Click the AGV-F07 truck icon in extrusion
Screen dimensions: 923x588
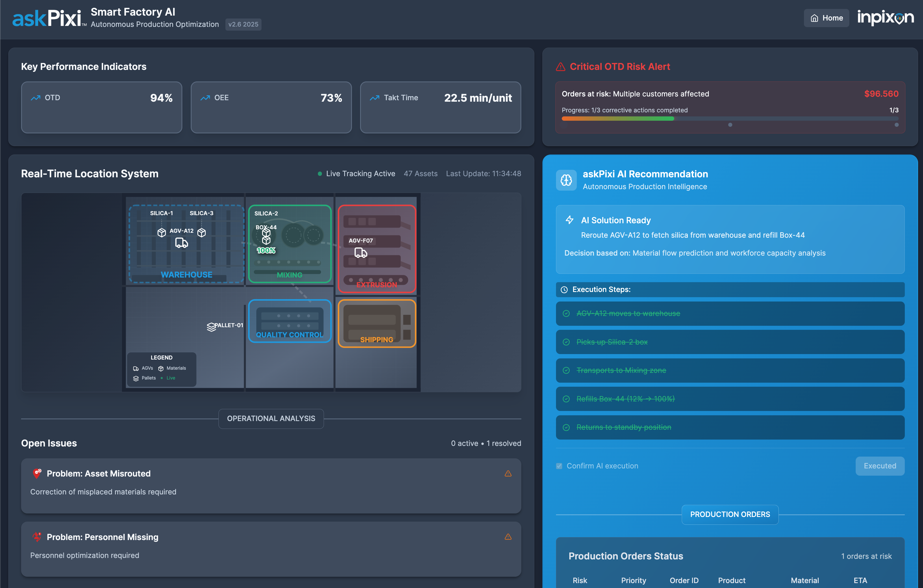360,253
